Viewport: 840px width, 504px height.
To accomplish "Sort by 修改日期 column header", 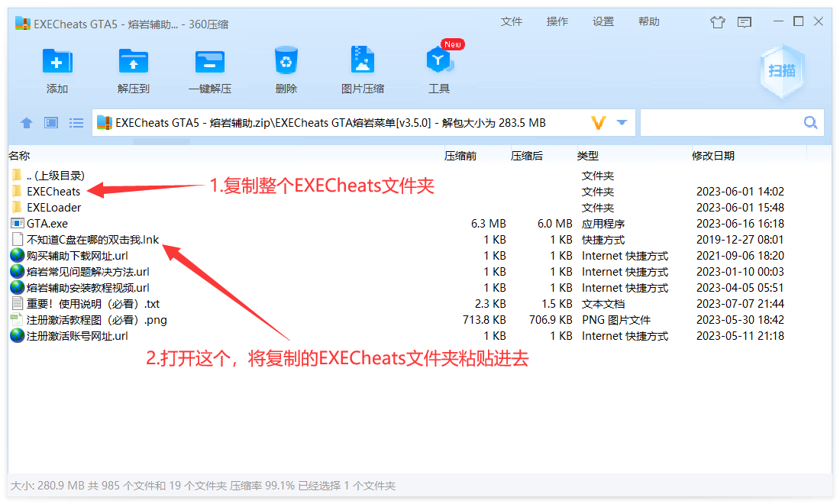I will tap(713, 156).
